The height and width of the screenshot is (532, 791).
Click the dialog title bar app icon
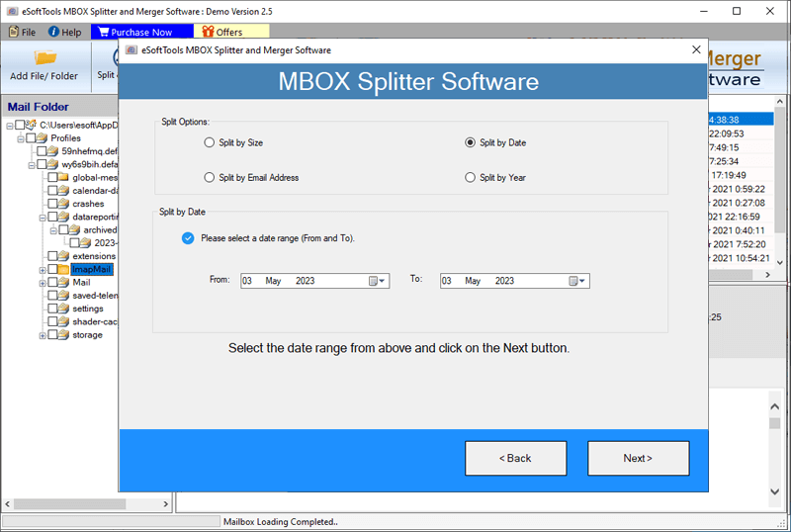132,50
